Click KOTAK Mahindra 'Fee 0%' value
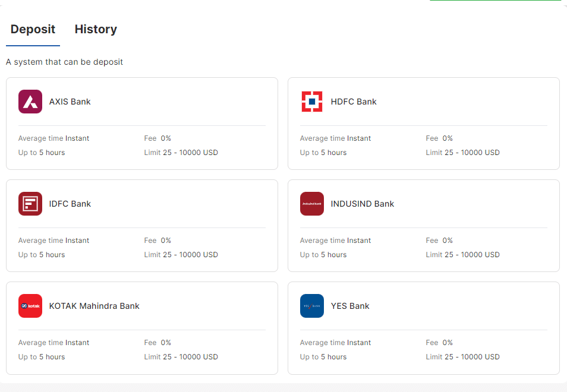The image size is (567, 392). coord(157,343)
